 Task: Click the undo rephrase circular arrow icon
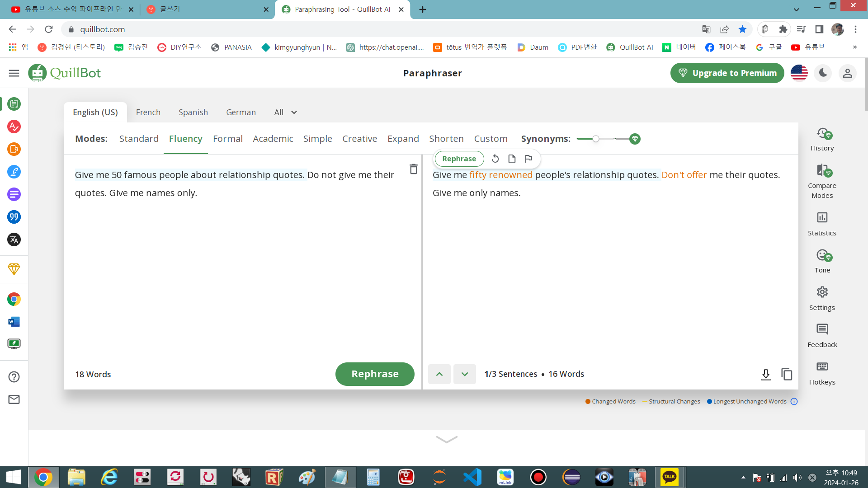tap(495, 159)
